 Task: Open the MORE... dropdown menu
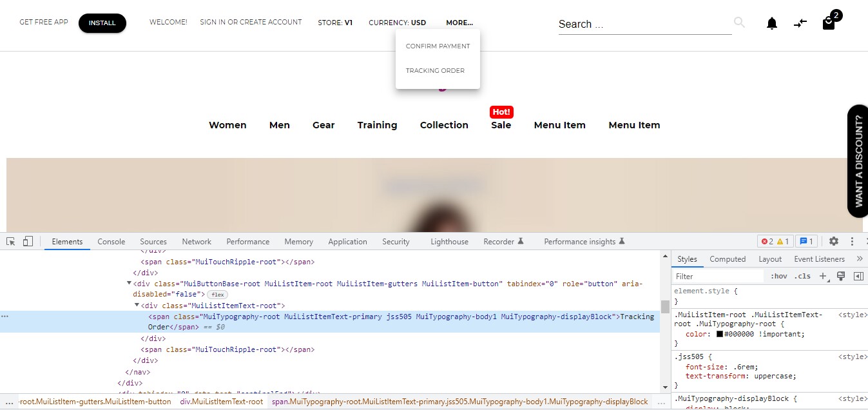459,22
